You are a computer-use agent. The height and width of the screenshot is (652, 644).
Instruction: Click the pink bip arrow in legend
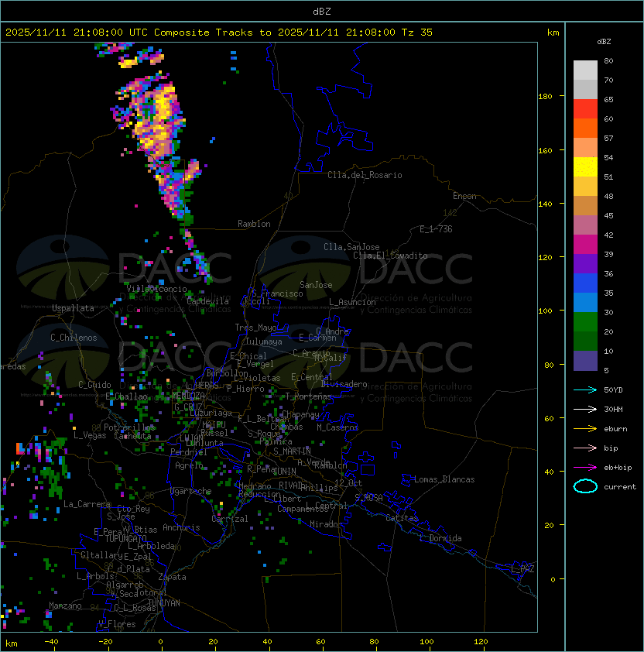[x=585, y=448]
